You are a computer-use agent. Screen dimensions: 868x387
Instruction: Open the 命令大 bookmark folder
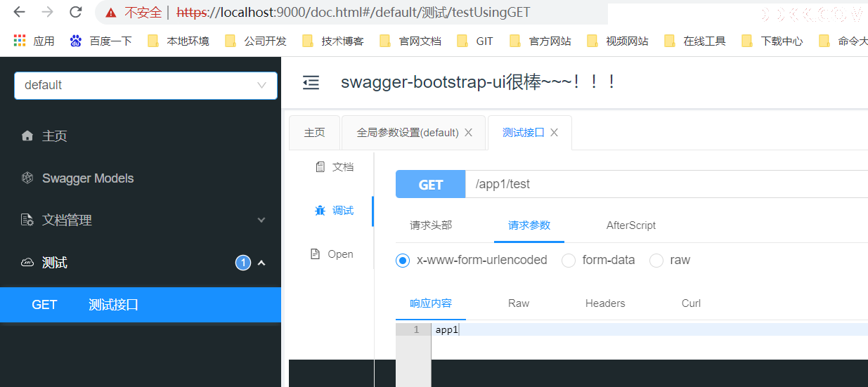[x=843, y=41]
